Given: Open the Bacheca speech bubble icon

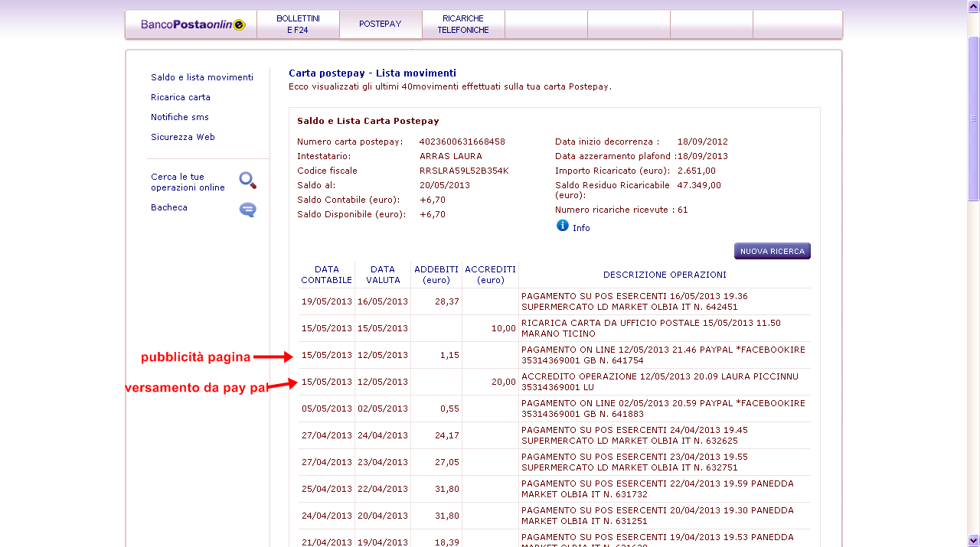Looking at the screenshot, I should pyautogui.click(x=247, y=210).
